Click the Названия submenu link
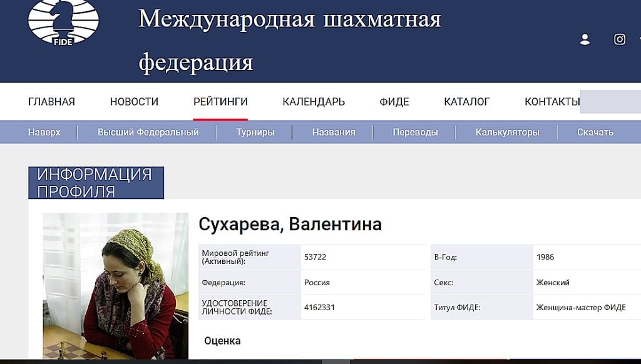 point(334,132)
